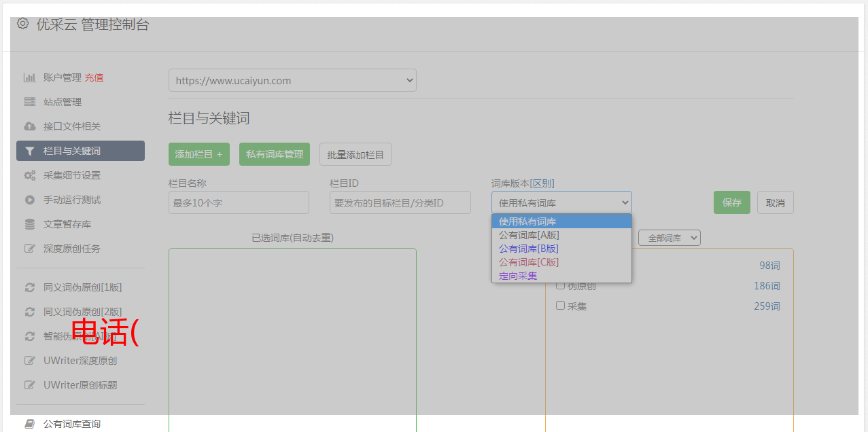The width and height of the screenshot is (868, 432).
Task: Open UWriter深度原创 sidebar item
Action: [80, 361]
